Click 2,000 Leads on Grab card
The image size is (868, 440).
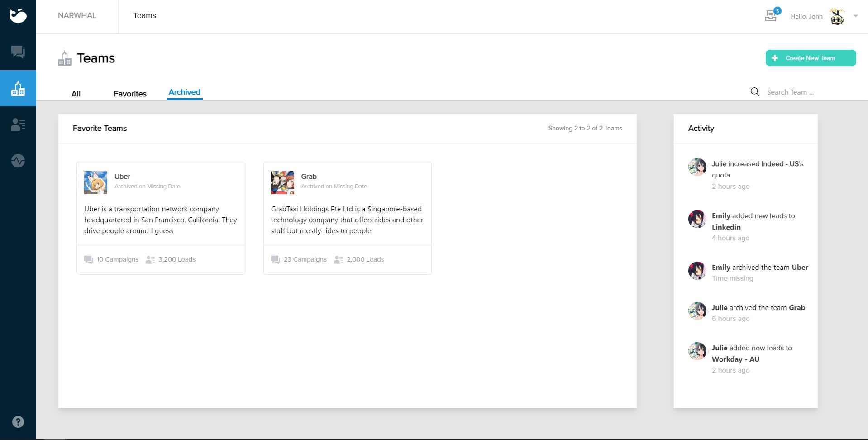point(365,259)
